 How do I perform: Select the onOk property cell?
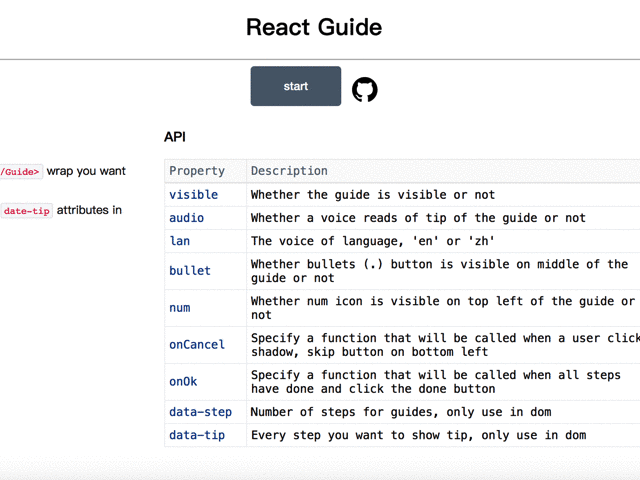184,382
